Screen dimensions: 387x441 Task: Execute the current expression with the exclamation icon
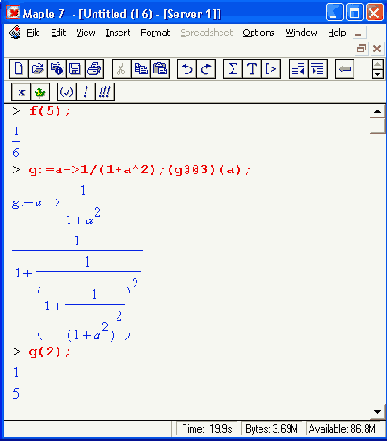click(x=86, y=91)
